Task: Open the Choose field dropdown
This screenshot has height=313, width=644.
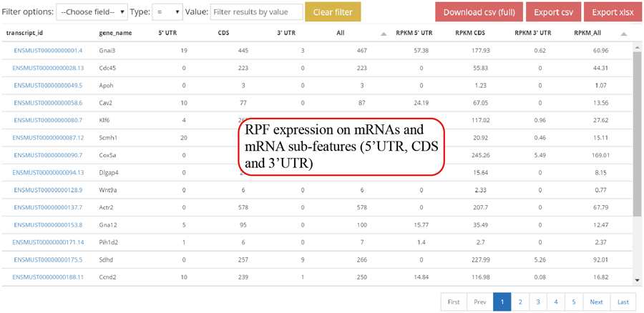Action: point(92,12)
